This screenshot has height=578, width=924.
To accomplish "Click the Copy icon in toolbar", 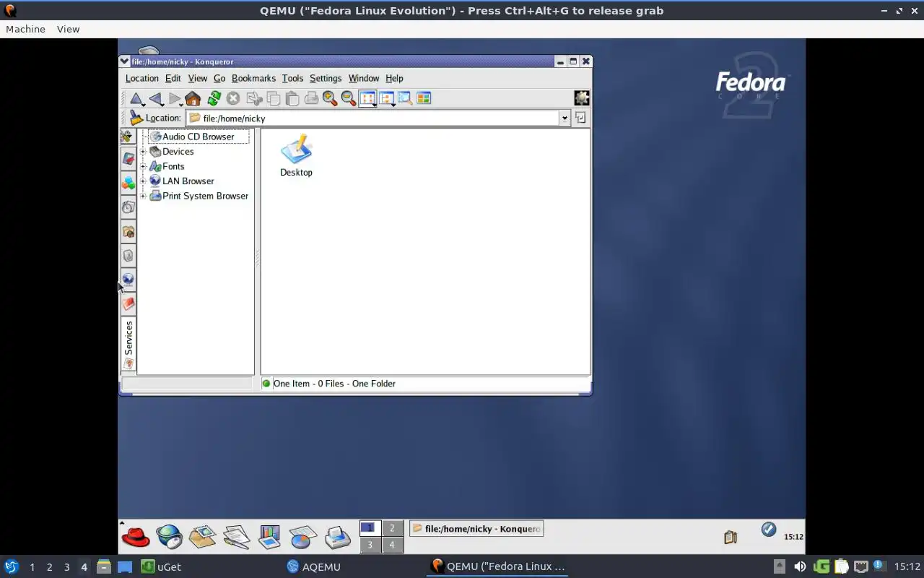I will click(273, 98).
